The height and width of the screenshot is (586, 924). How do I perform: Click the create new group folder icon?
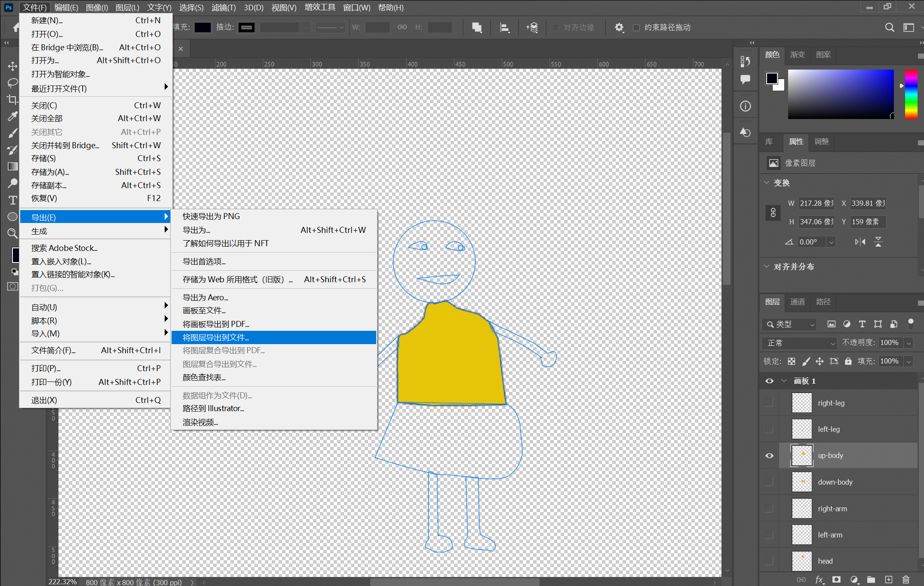click(871, 580)
